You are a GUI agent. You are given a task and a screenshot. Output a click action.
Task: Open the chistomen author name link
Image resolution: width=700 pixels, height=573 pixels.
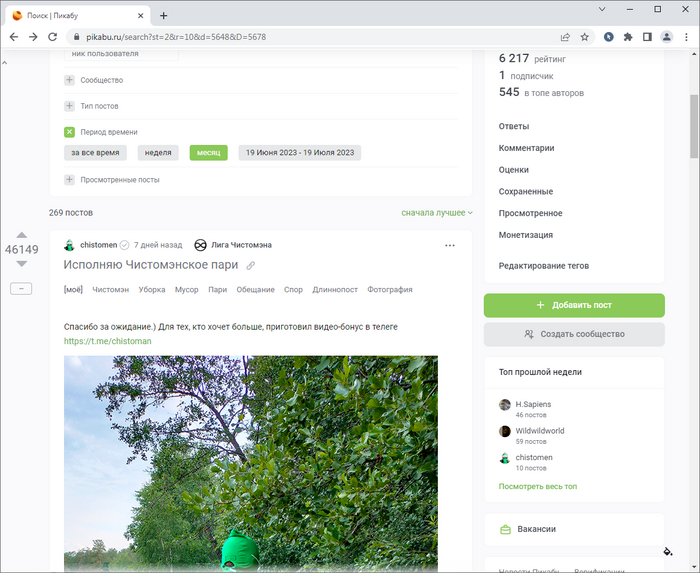[99, 245]
